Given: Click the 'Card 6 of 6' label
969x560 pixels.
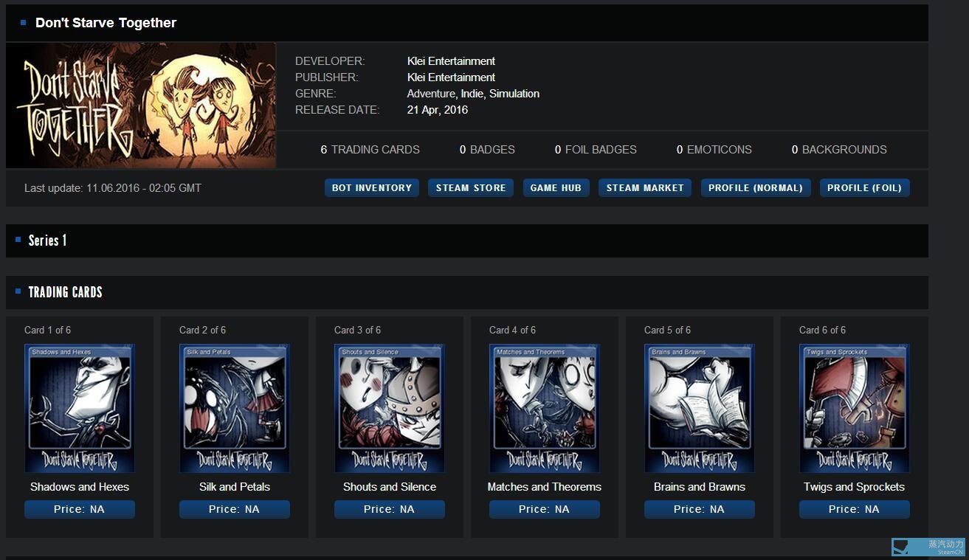Looking at the screenshot, I should pyautogui.click(x=823, y=330).
